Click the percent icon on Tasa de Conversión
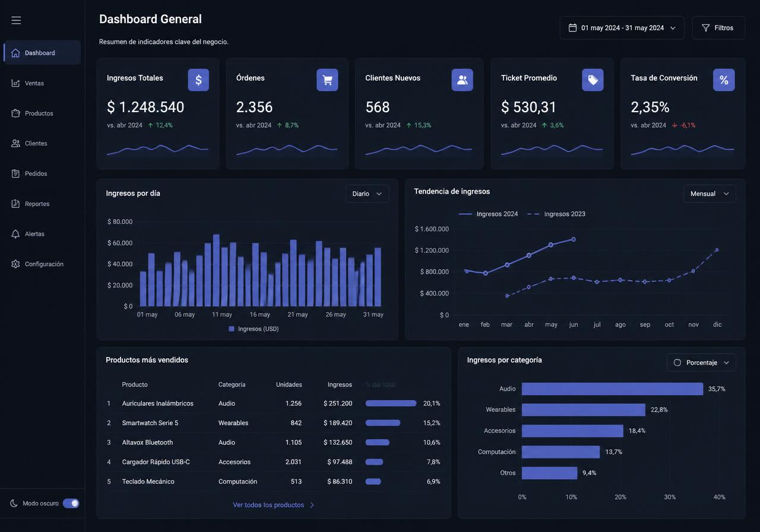Image resolution: width=760 pixels, height=532 pixels. point(724,80)
